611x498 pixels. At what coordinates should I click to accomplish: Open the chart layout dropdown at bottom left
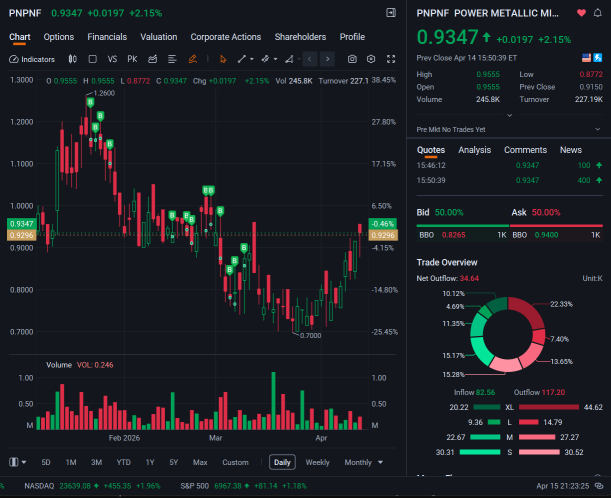tap(18, 462)
